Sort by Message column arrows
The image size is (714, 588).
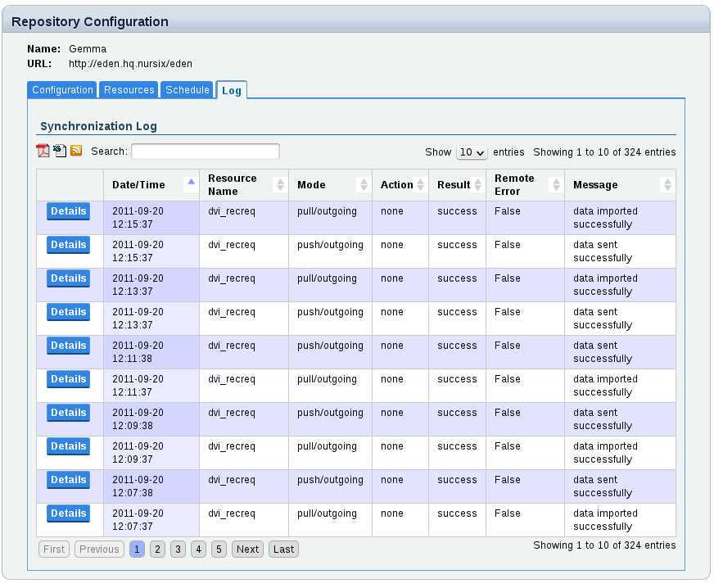coord(667,185)
